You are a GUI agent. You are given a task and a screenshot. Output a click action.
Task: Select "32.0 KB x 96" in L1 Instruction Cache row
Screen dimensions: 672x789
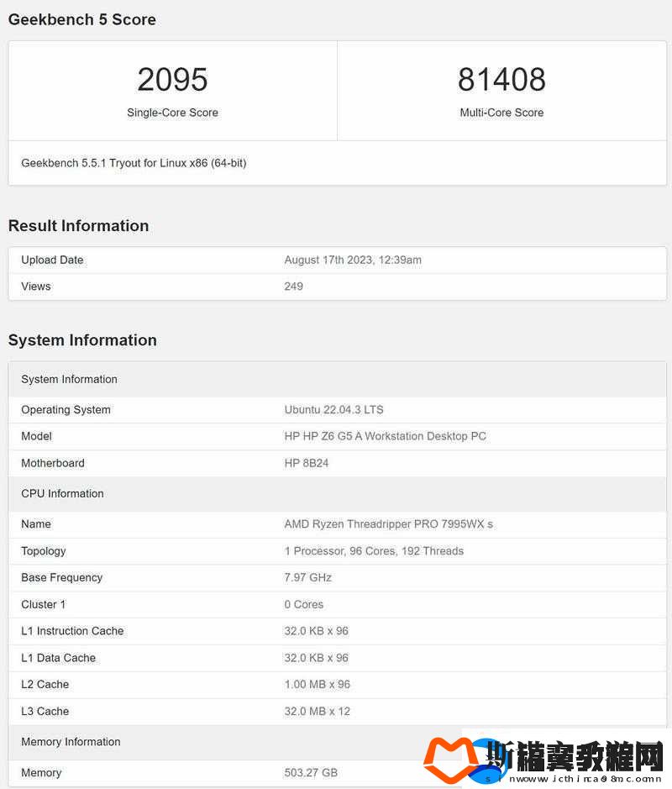coord(317,631)
